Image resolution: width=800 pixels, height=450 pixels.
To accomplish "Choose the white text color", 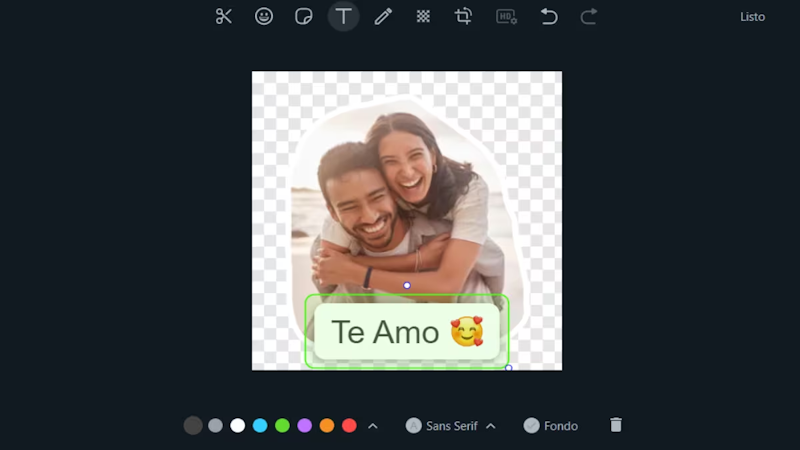I will (238, 426).
